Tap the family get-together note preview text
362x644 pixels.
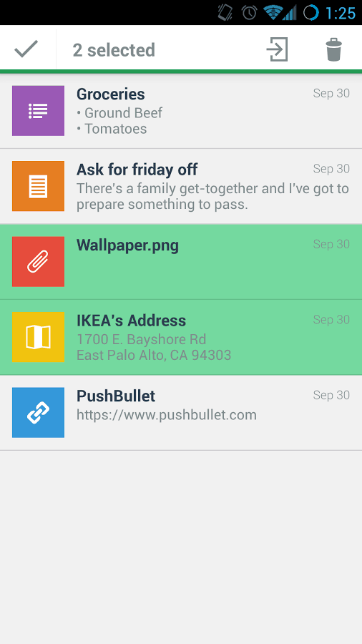(212, 196)
